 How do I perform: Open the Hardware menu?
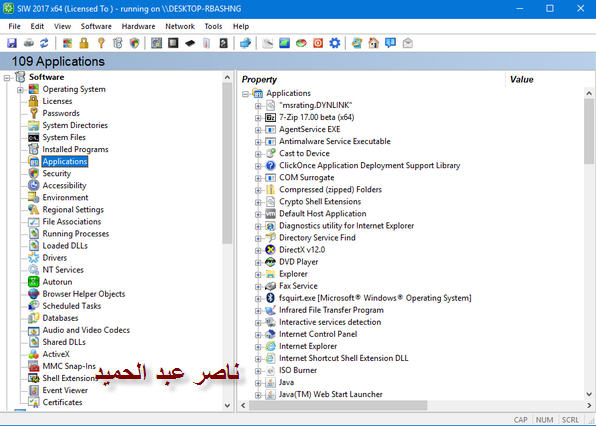(138, 26)
